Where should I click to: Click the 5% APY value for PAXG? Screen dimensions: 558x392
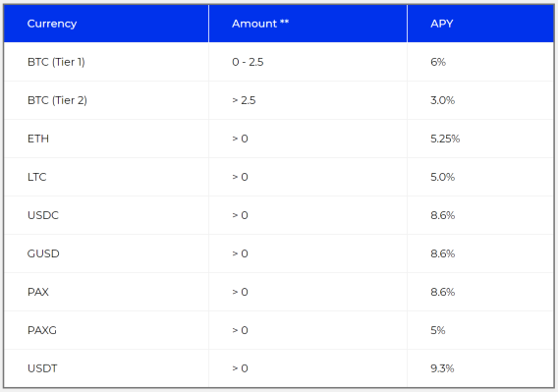438,330
